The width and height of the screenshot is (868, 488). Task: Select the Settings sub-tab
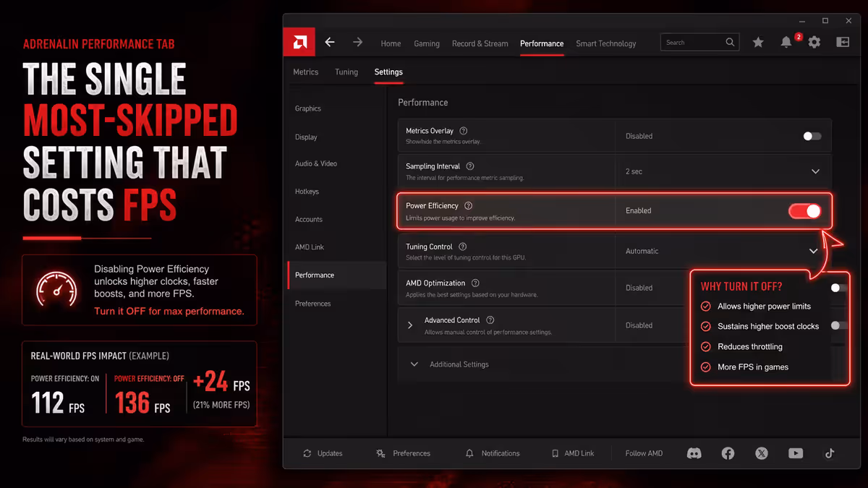click(x=388, y=72)
